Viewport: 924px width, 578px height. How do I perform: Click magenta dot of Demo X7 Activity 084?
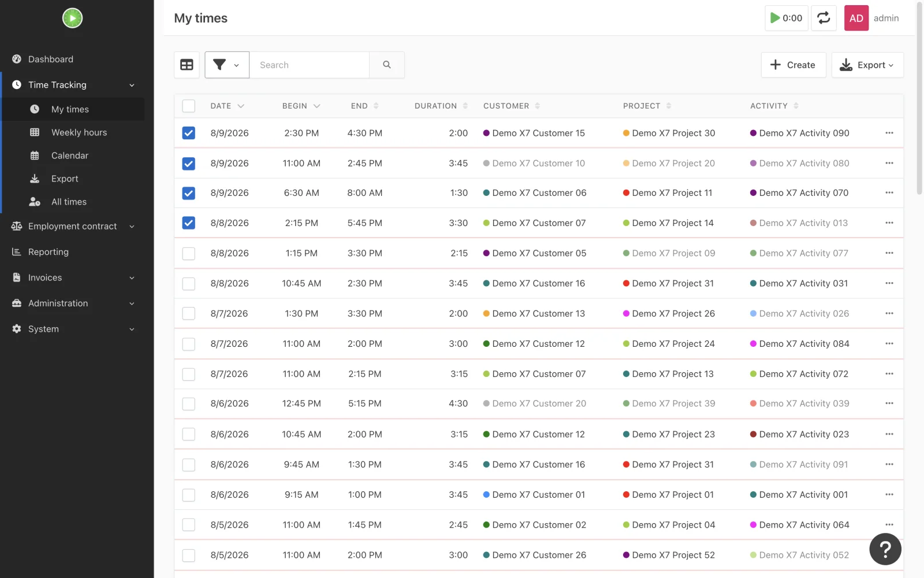coord(753,343)
